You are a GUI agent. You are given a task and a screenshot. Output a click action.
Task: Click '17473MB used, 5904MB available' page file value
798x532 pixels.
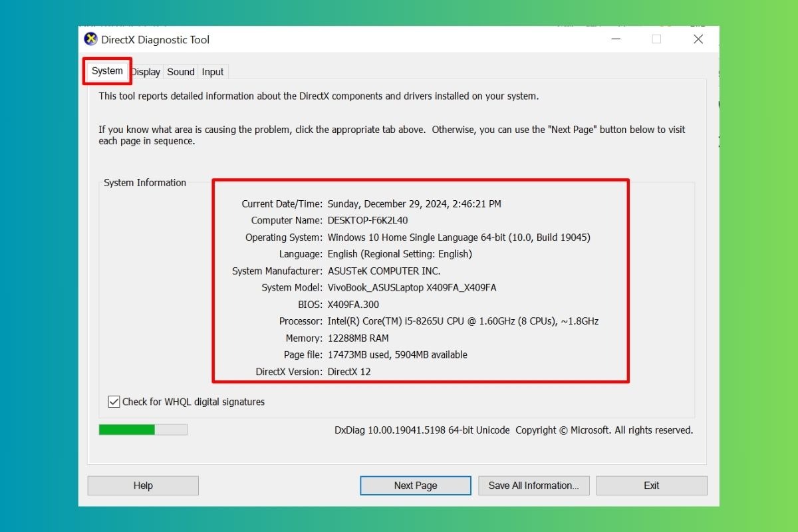398,355
